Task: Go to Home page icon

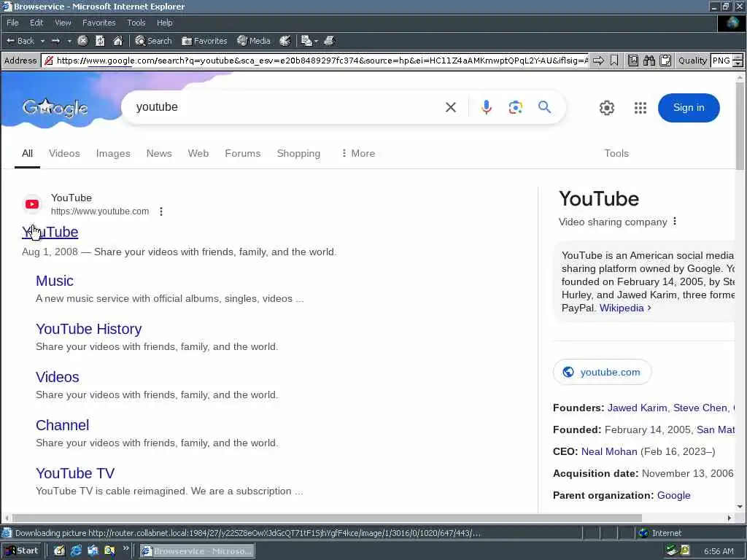Action: (x=117, y=41)
